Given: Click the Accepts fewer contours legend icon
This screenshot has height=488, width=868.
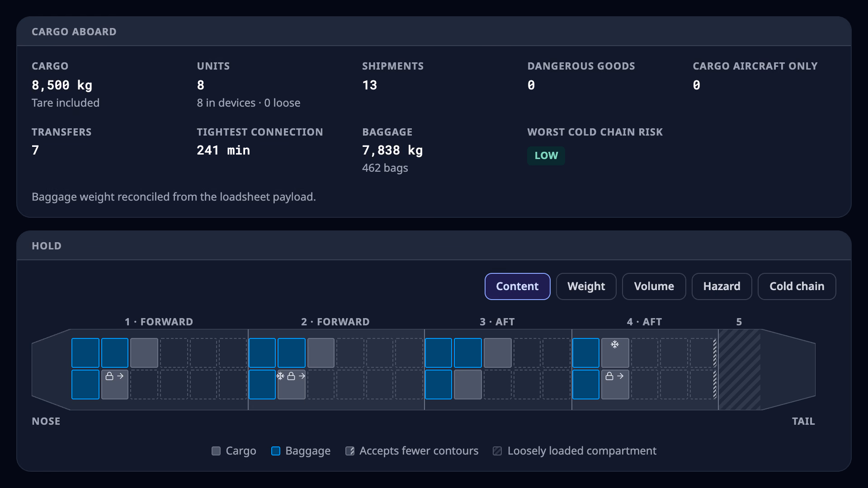Looking at the screenshot, I should pos(350,451).
